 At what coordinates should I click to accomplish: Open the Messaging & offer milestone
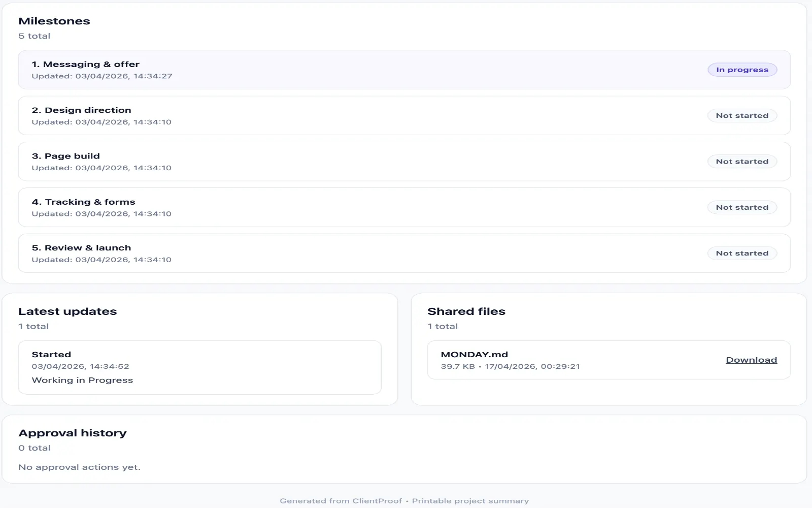(x=404, y=70)
